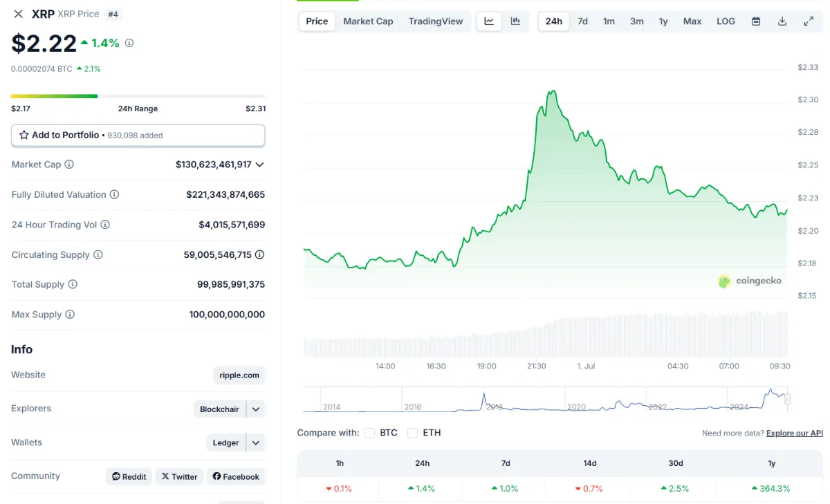The height and width of the screenshot is (504, 830).
Task: Open the Blockchair explorer link
Action: click(219, 409)
